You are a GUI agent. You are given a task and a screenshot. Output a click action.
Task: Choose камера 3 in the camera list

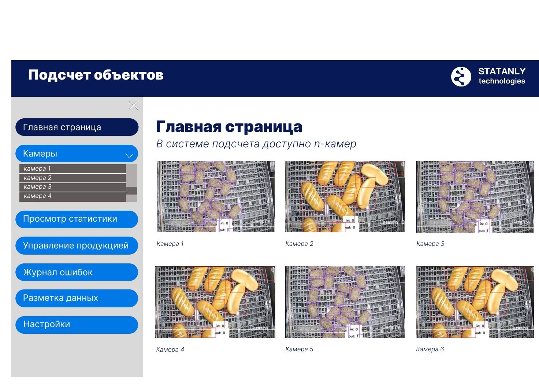click(x=73, y=187)
